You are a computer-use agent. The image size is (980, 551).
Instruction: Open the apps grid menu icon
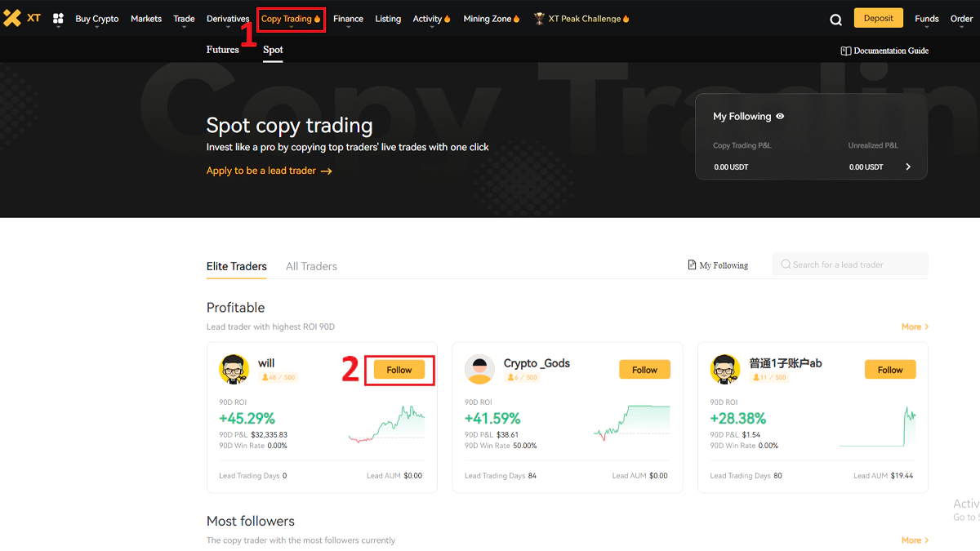[58, 18]
